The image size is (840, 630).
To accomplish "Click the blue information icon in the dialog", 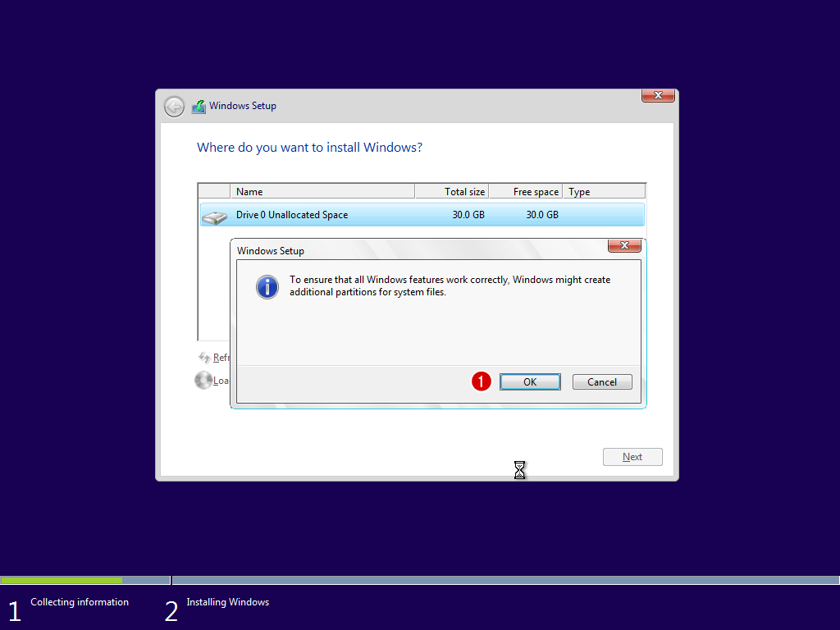I will pyautogui.click(x=267, y=286).
